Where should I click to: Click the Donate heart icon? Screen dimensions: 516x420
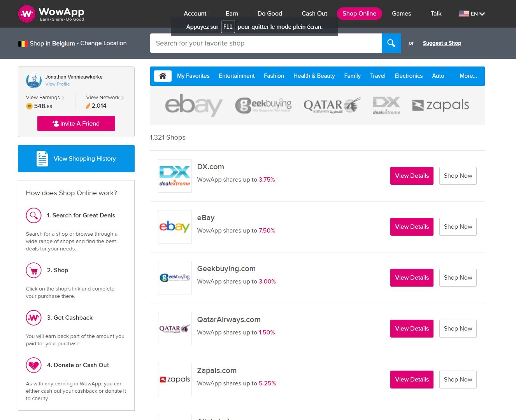(34, 365)
